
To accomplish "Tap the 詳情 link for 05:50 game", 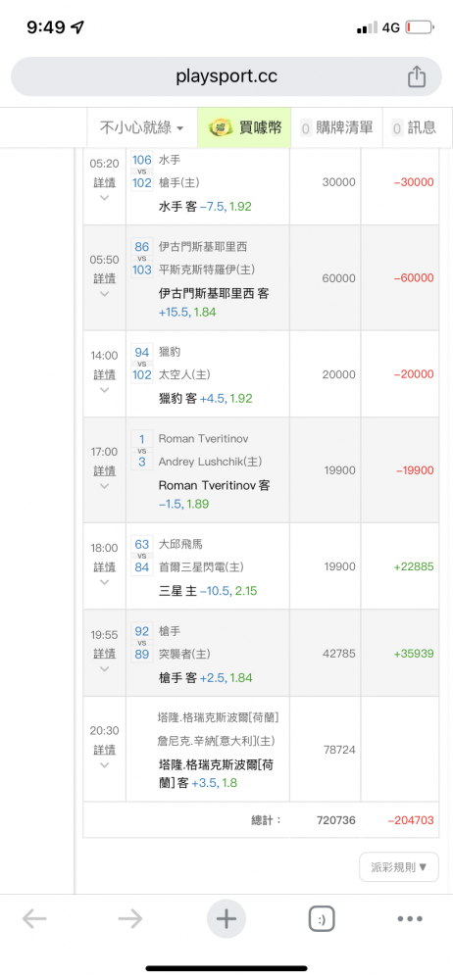I will pos(105,278).
